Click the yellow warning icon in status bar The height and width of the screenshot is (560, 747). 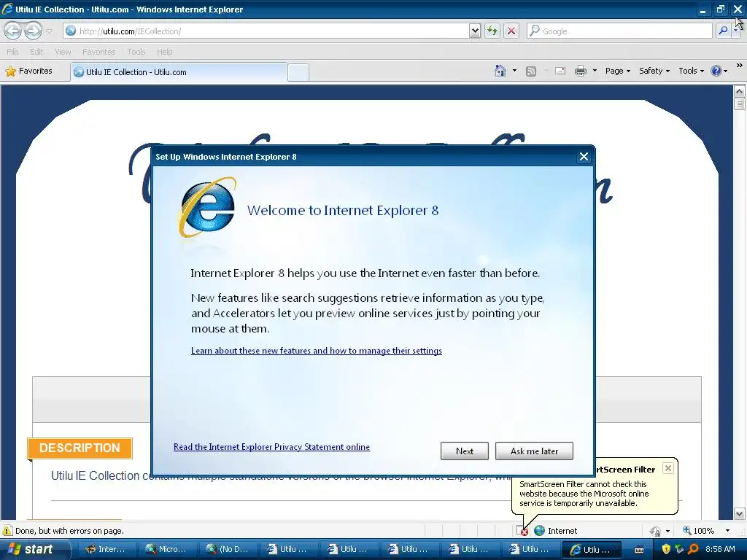pos(7,531)
